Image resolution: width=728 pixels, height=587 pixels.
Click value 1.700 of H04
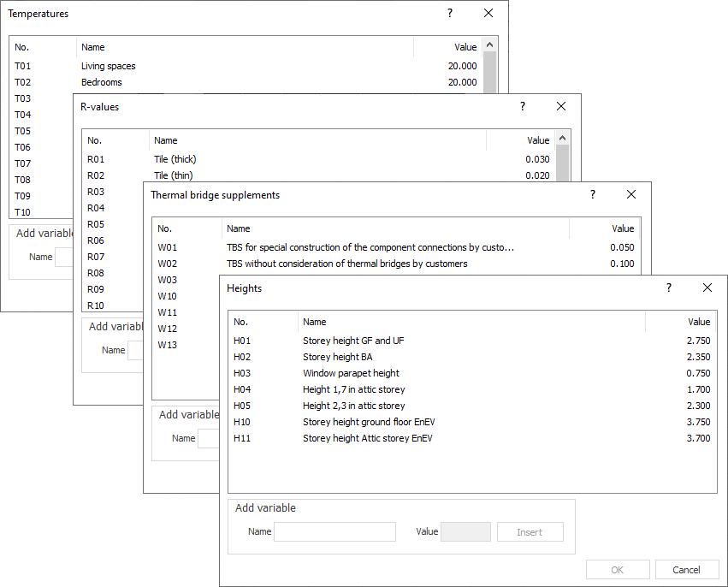tap(698, 389)
